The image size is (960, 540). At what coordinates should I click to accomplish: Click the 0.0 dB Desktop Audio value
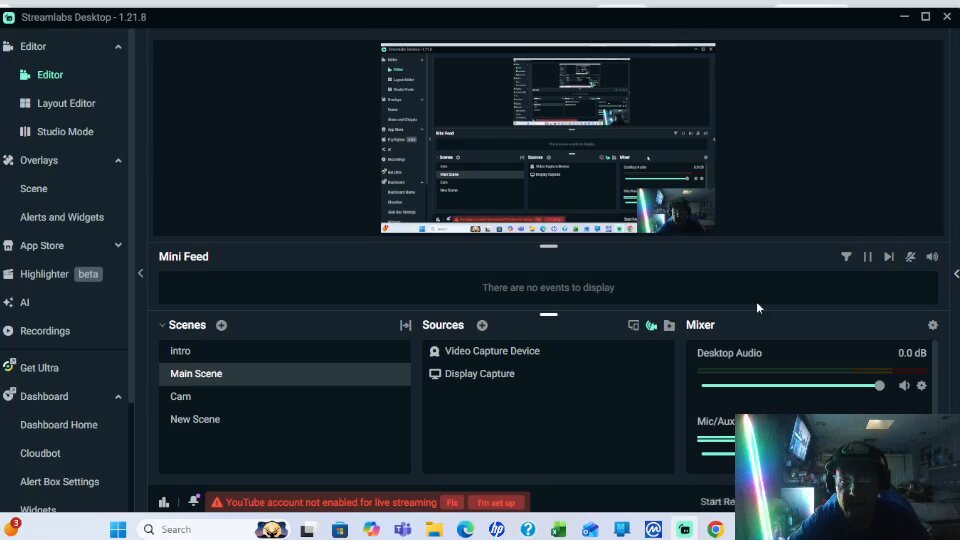click(x=912, y=353)
